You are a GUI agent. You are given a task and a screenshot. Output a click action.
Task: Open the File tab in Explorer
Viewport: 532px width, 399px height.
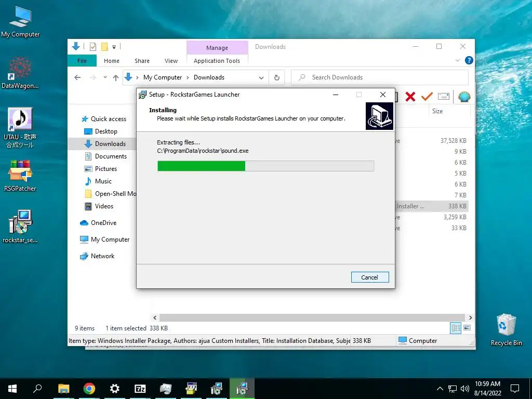tap(82, 61)
